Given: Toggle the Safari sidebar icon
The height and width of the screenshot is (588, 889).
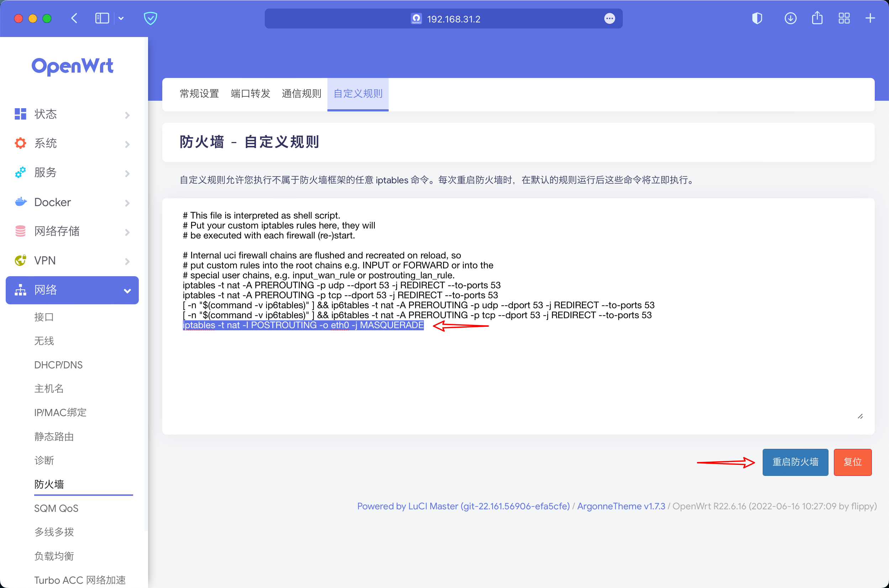Looking at the screenshot, I should point(102,19).
